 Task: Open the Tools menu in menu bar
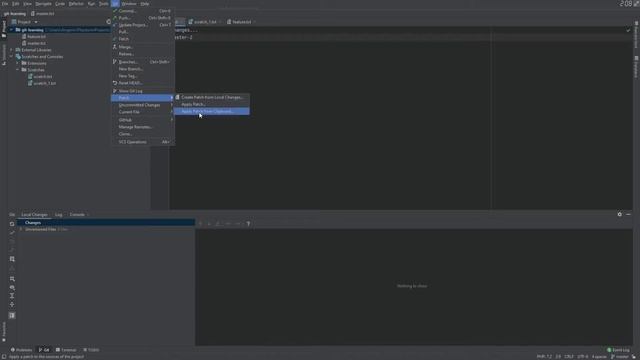(104, 4)
